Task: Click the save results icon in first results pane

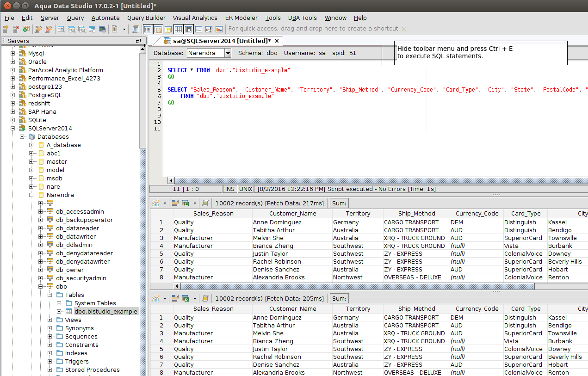Action: tap(175, 203)
